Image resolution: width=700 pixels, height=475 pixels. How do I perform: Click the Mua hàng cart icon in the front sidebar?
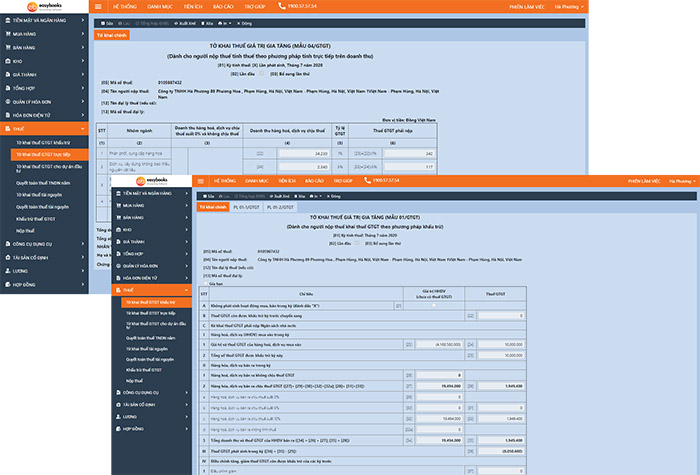[x=118, y=205]
